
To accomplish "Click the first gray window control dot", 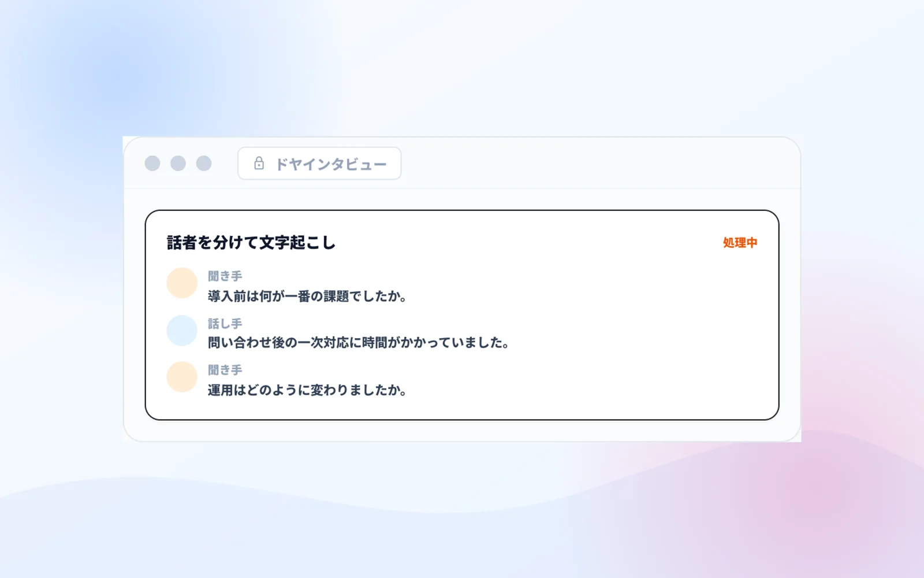I will pyautogui.click(x=152, y=164).
